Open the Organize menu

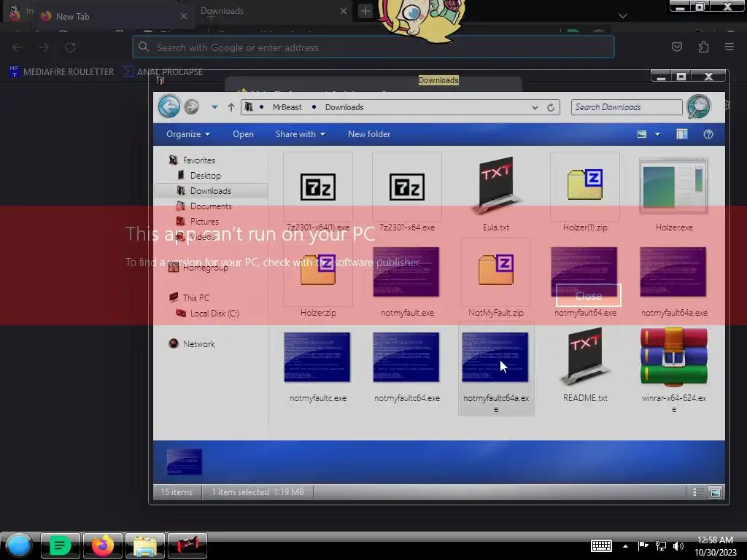(x=188, y=134)
